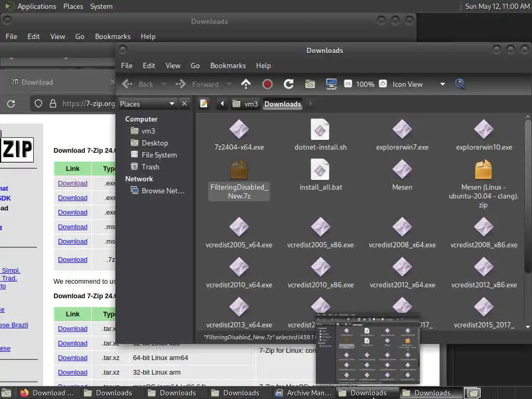532x399 pixels.
Task: Go up to the parent folder
Action: point(246,84)
